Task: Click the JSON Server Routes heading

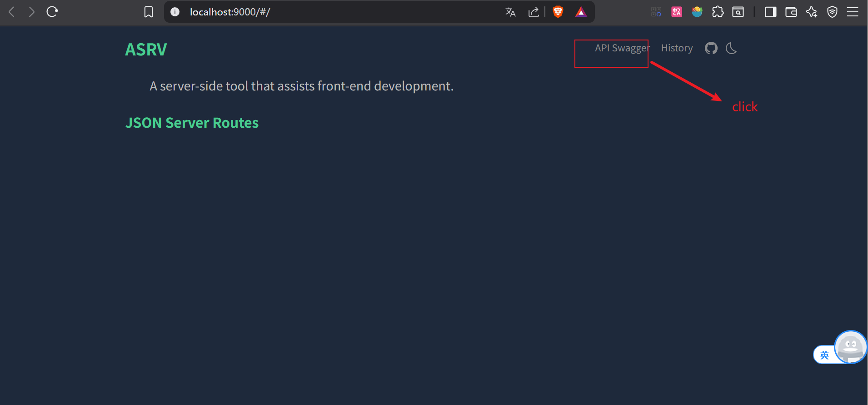Action: tap(192, 123)
